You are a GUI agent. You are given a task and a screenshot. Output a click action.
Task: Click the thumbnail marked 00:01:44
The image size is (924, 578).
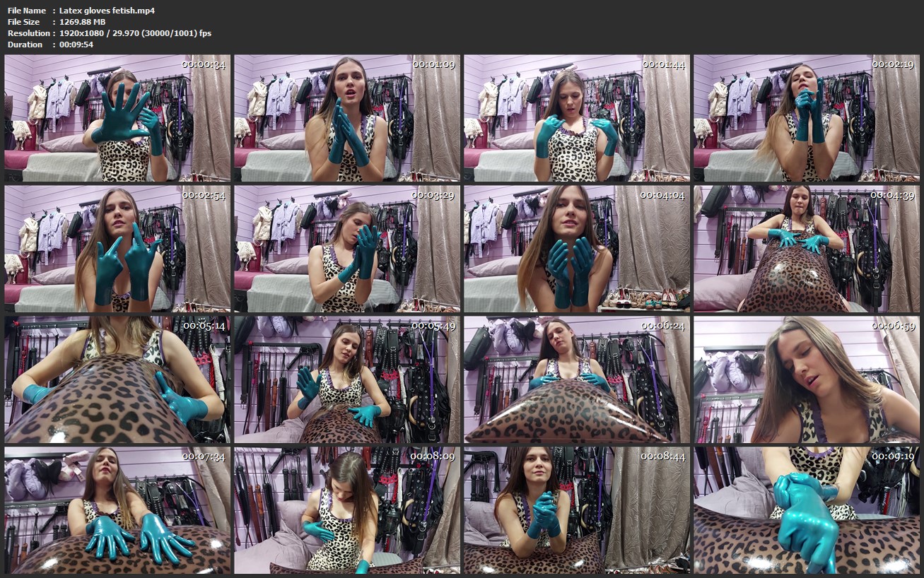click(577, 118)
